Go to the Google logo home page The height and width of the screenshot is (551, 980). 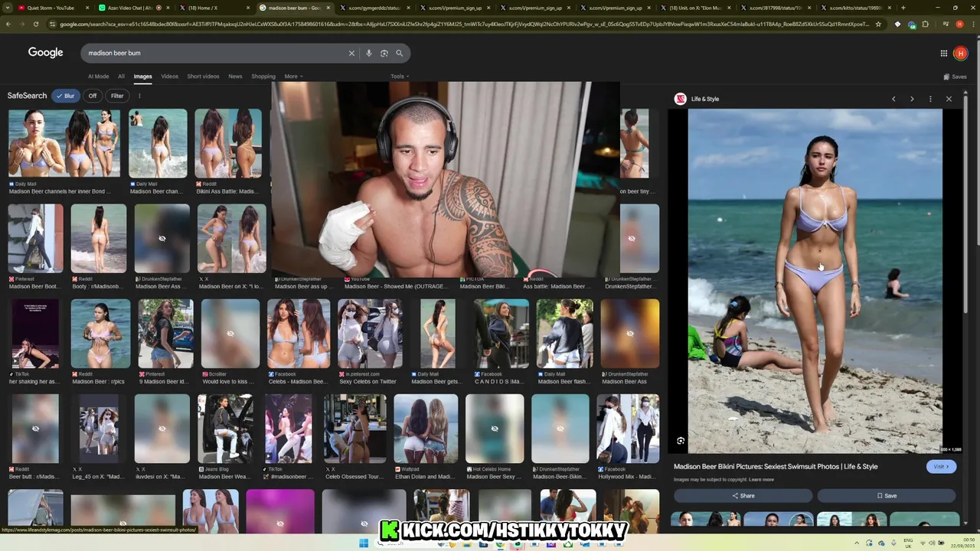pos(45,53)
